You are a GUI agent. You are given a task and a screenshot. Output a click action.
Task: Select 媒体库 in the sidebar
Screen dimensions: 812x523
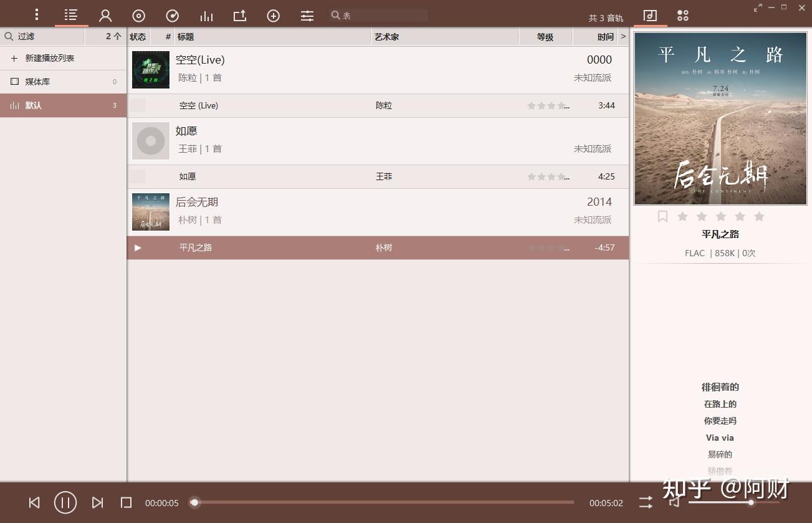(64, 82)
